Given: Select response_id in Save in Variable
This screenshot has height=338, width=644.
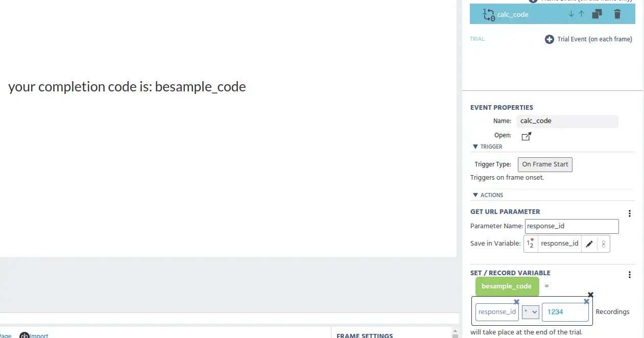Looking at the screenshot, I should coord(559,244).
